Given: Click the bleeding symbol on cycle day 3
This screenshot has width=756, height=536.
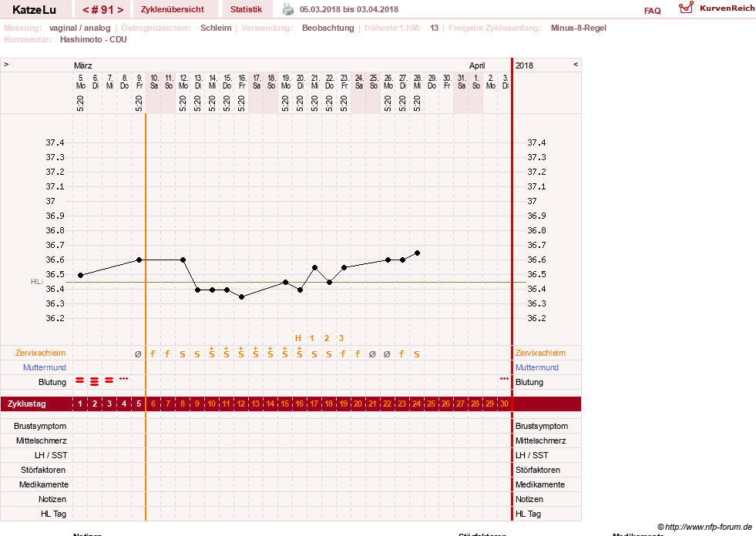Looking at the screenshot, I should [109, 380].
